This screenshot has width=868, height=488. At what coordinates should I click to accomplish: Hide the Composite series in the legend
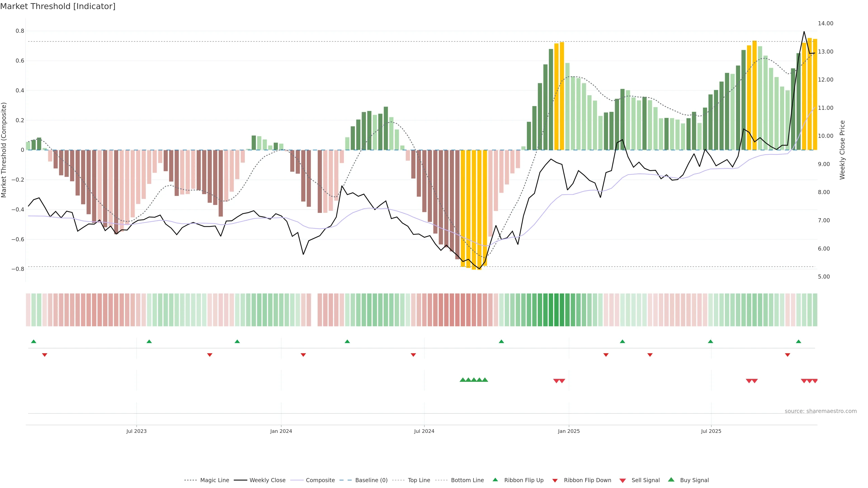[x=320, y=480]
